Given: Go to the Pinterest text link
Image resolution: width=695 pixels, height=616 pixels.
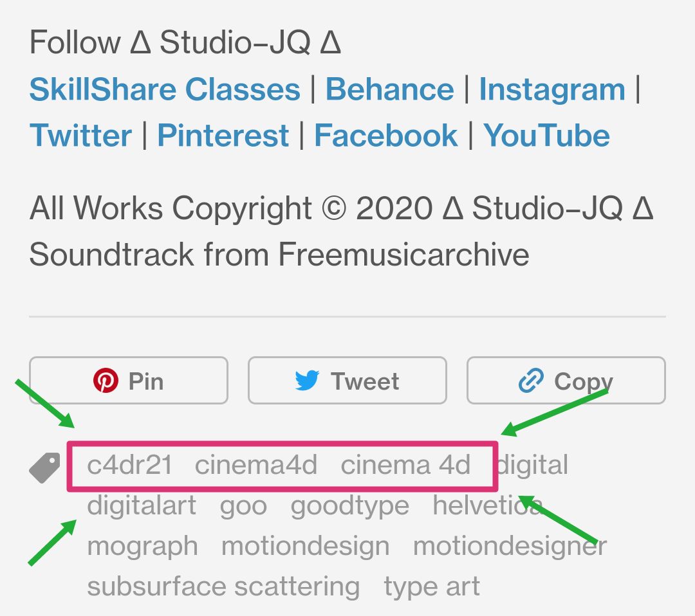Looking at the screenshot, I should point(223,136).
